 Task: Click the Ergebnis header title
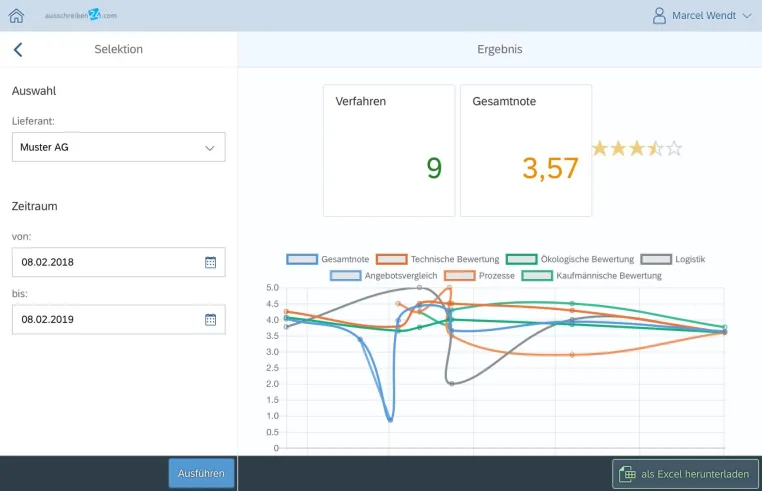(500, 49)
